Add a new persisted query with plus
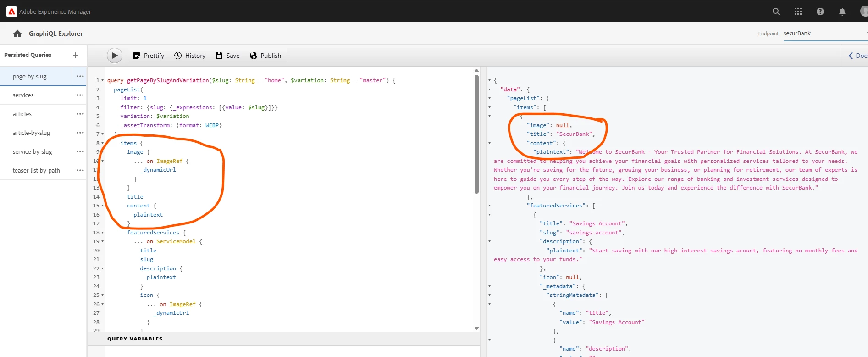Screen dimensions: 868x357 pyautogui.click(x=76, y=55)
